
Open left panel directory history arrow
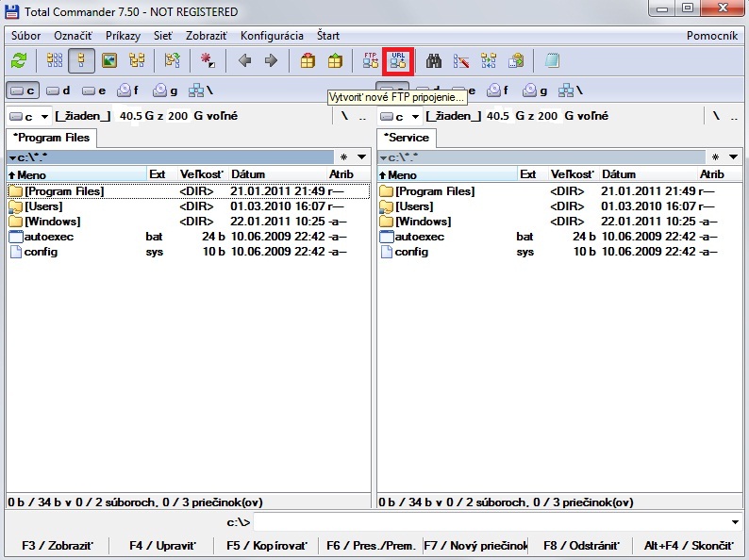click(362, 157)
